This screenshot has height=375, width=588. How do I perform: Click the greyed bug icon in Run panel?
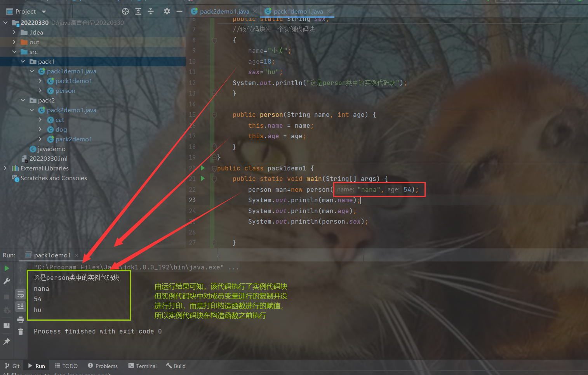7,310
